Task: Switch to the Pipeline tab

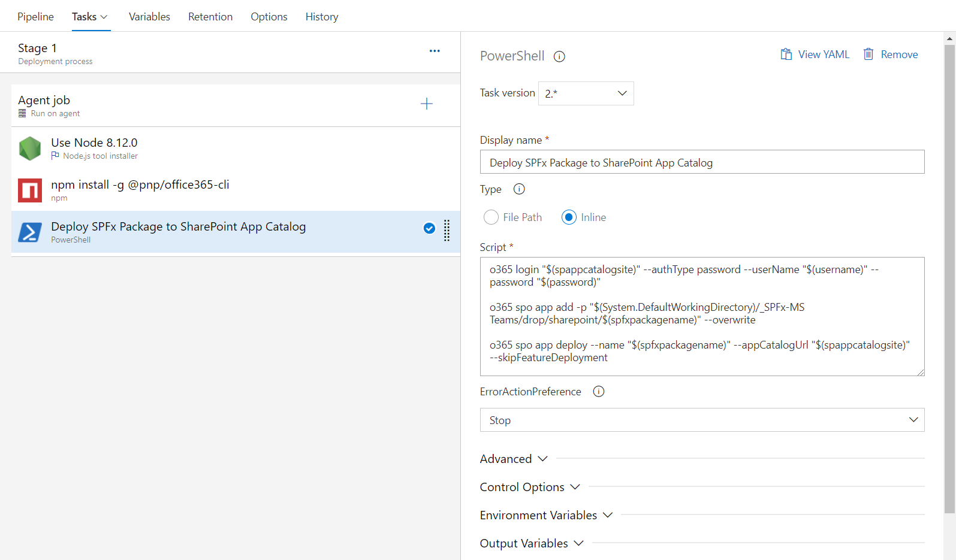Action: point(35,17)
